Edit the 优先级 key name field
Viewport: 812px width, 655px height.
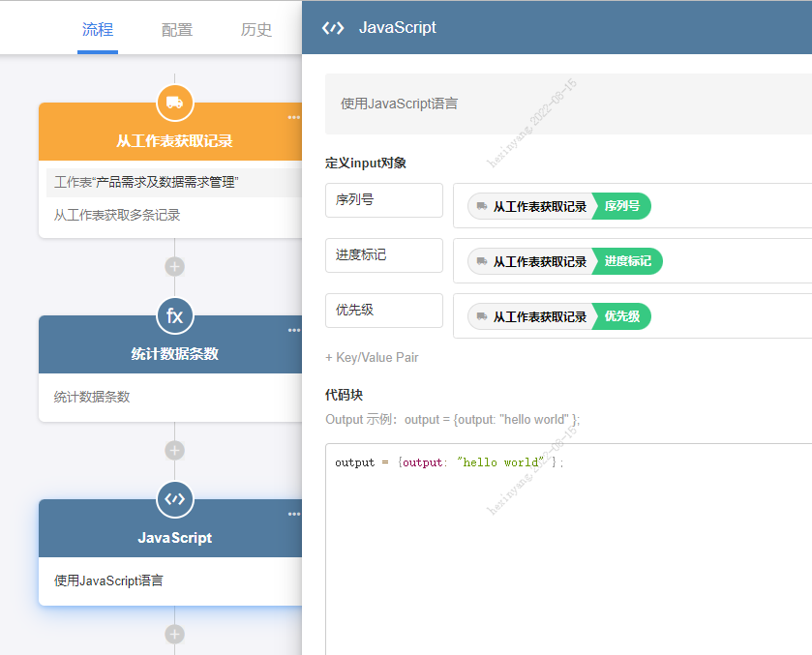click(383, 311)
